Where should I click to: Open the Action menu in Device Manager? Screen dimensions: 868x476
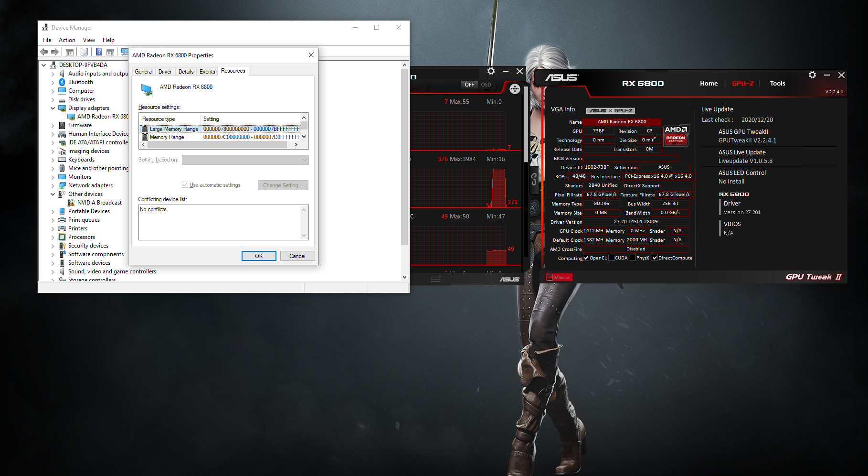click(x=67, y=40)
